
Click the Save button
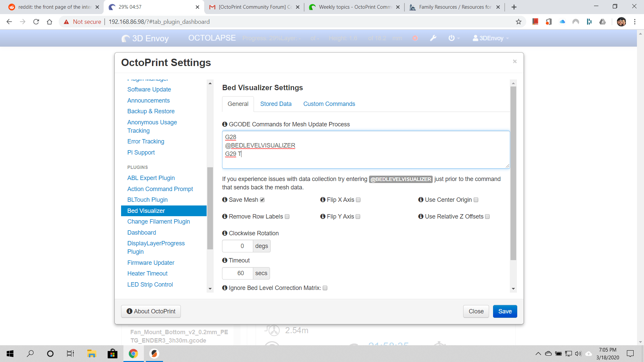point(505,311)
